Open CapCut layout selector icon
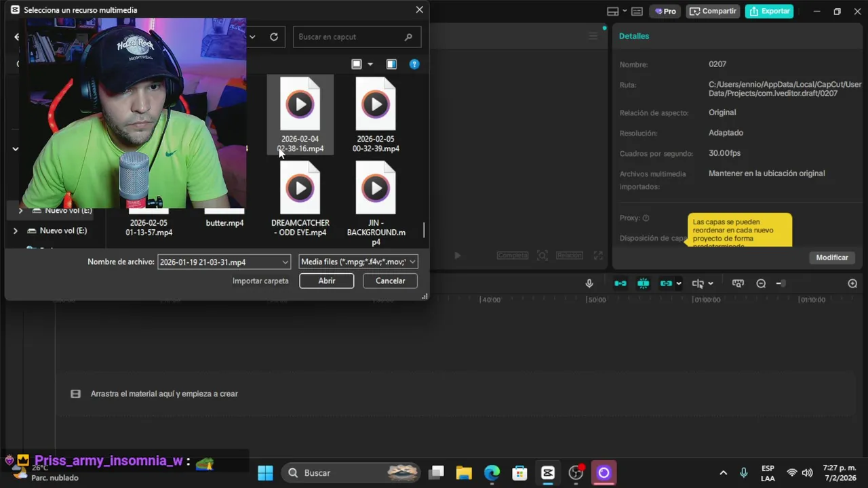 [612, 12]
